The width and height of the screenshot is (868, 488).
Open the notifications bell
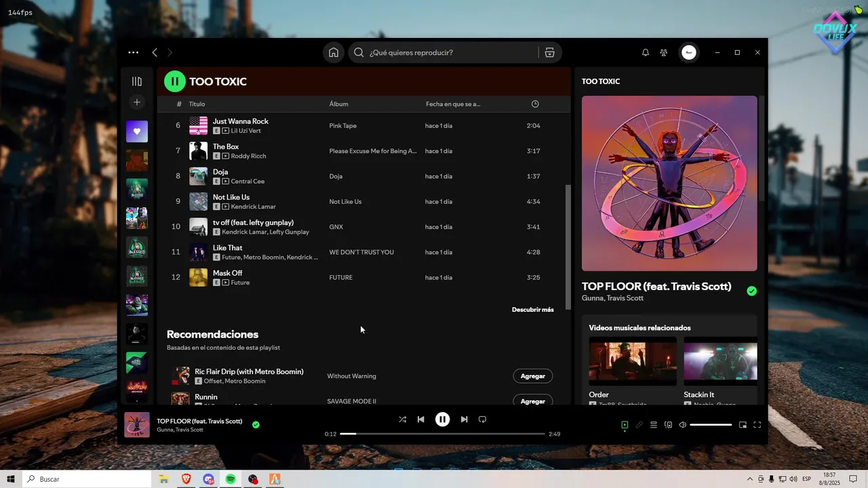[646, 52]
